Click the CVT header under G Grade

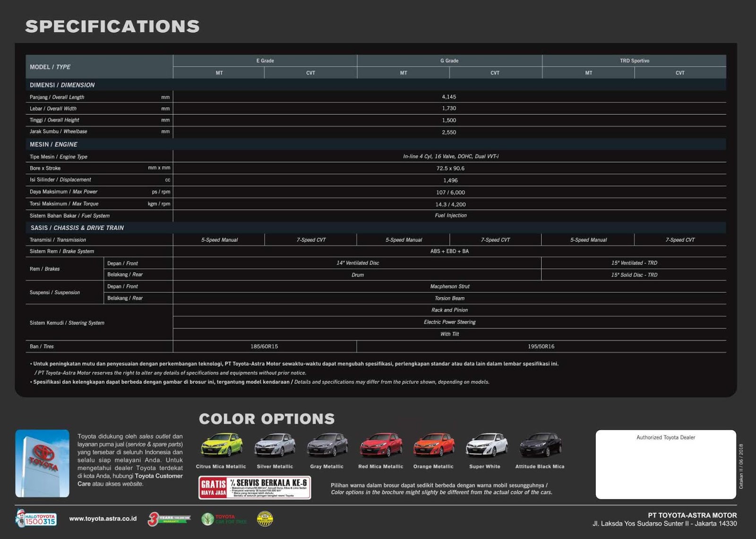(x=495, y=73)
